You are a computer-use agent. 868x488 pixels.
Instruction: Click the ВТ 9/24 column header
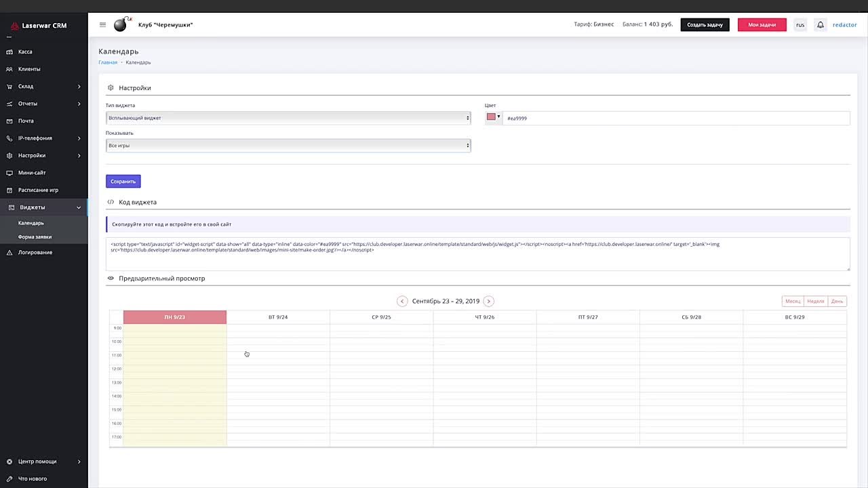click(x=278, y=317)
